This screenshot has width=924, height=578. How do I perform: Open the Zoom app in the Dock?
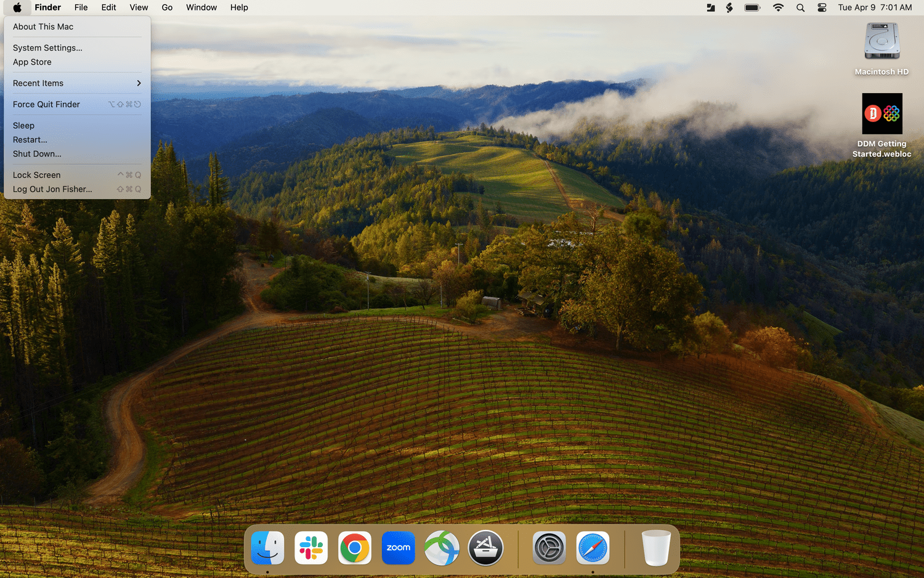point(399,548)
